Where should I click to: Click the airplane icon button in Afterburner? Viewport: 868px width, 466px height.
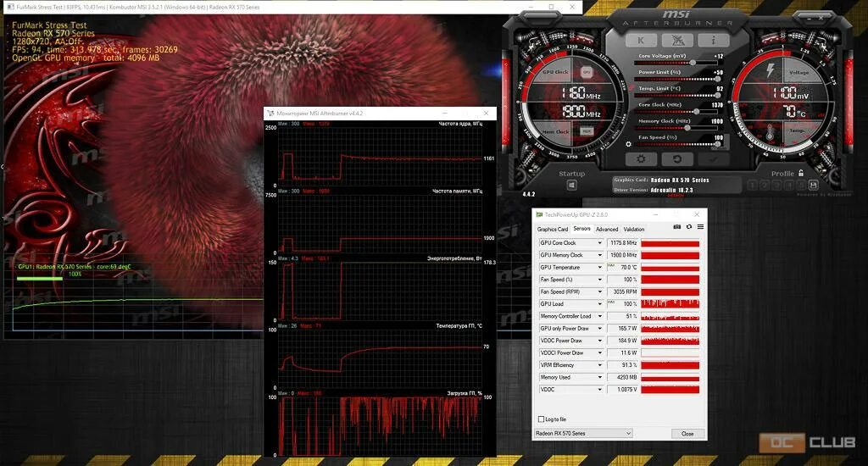[677, 41]
